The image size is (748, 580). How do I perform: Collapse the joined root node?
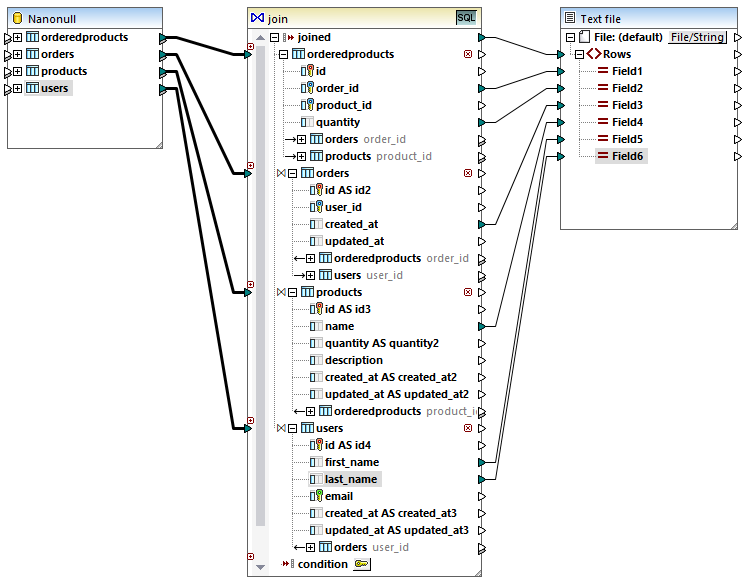point(274,37)
